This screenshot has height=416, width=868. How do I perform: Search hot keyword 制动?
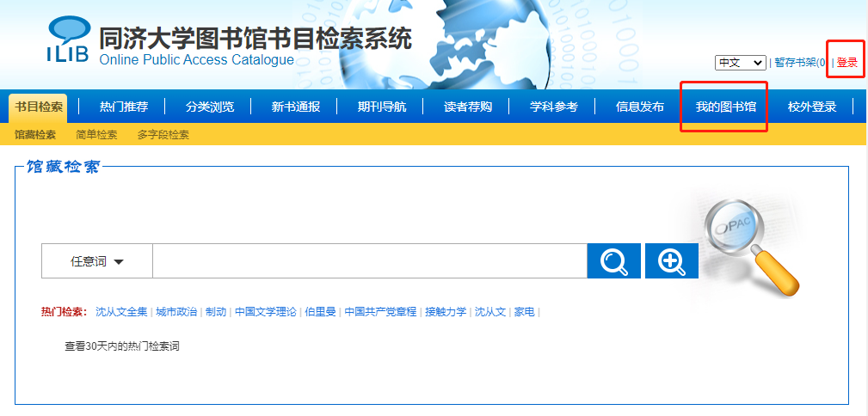point(216,312)
